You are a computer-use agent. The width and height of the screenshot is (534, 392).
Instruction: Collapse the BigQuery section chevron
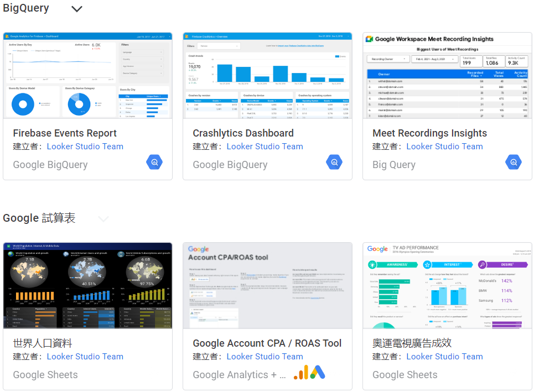point(76,9)
